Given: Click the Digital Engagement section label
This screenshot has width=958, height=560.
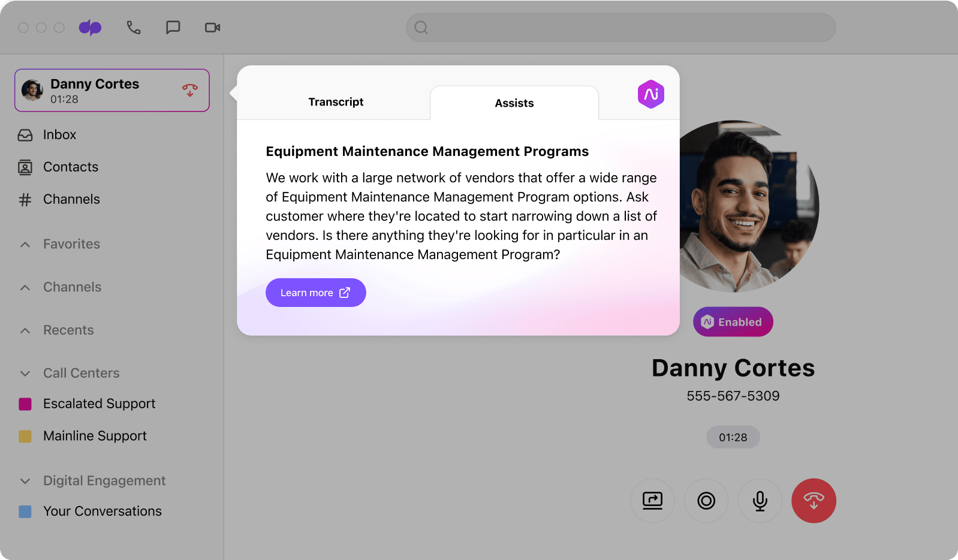Looking at the screenshot, I should (104, 481).
